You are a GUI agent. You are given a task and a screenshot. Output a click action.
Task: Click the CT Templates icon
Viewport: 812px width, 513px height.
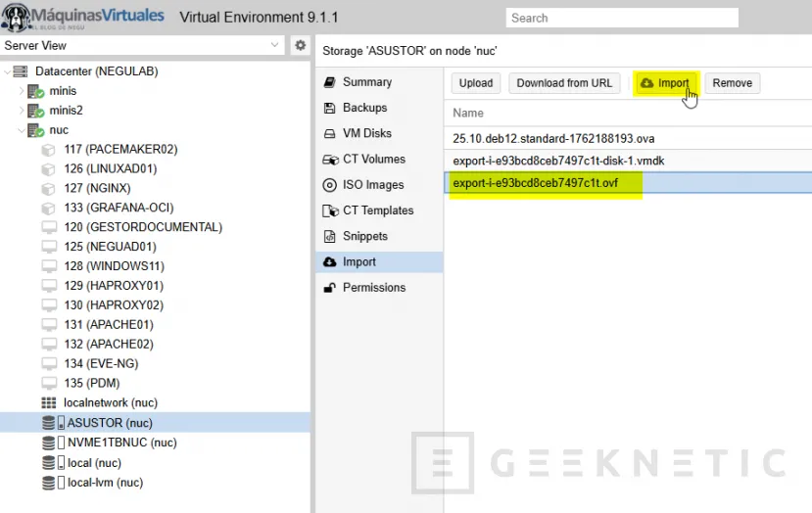[330, 210]
